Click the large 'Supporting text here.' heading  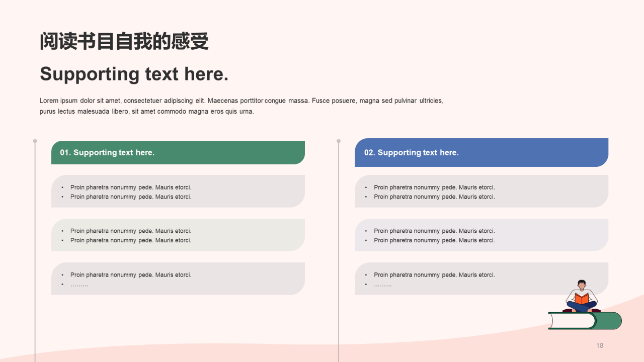(134, 74)
